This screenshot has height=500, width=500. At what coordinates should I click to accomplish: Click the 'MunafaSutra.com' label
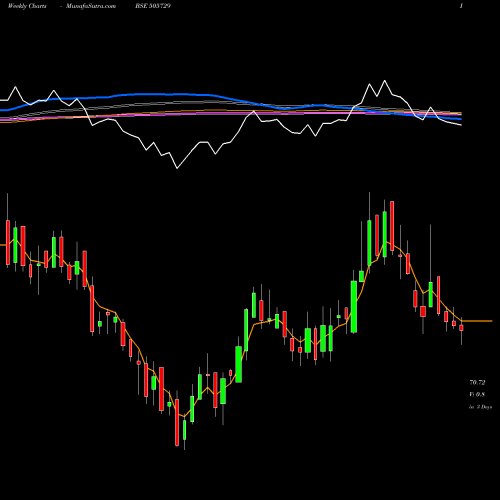tap(91, 6)
